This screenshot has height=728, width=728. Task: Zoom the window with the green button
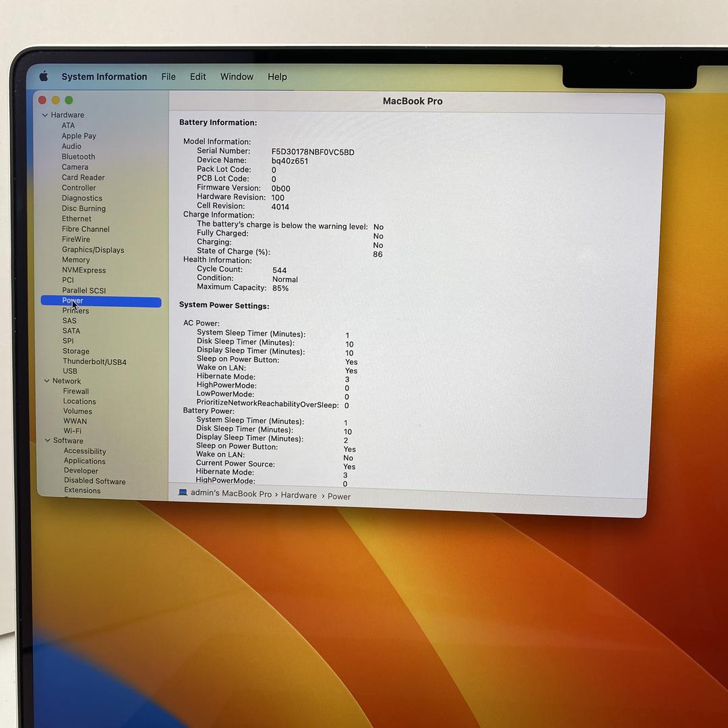[69, 100]
